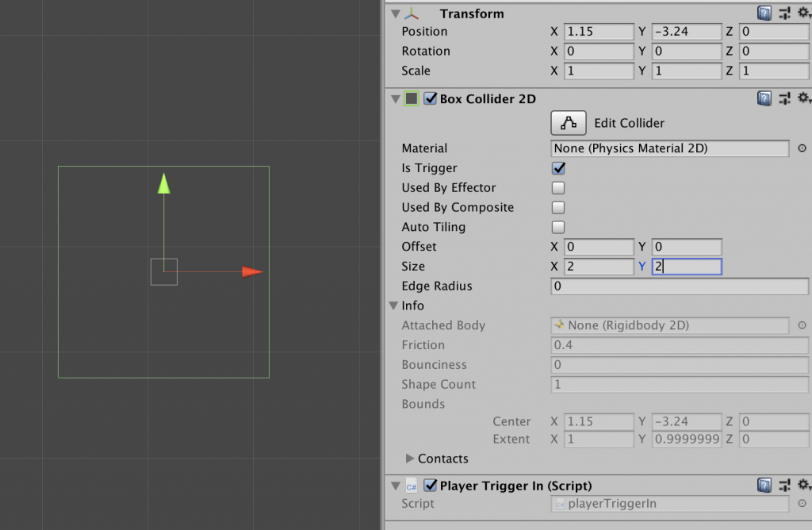Click Rotation X input field

599,52
